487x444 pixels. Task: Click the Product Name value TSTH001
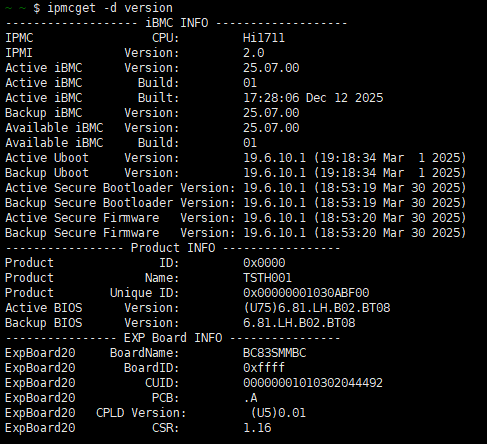pos(267,278)
